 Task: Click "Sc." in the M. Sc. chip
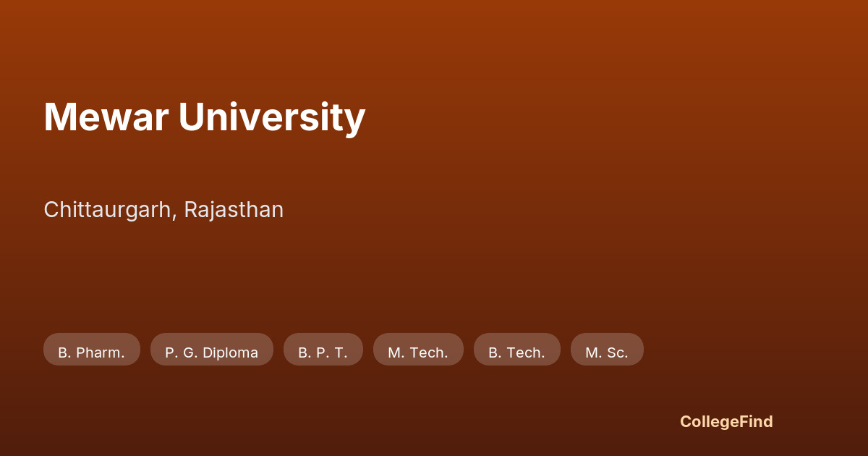(617, 352)
